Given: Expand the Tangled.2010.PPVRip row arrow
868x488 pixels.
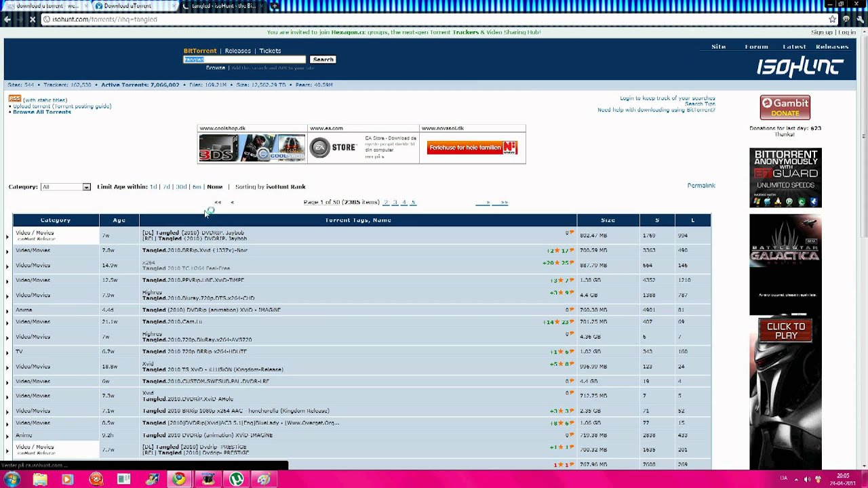Looking at the screenshot, I should tap(7, 281).
